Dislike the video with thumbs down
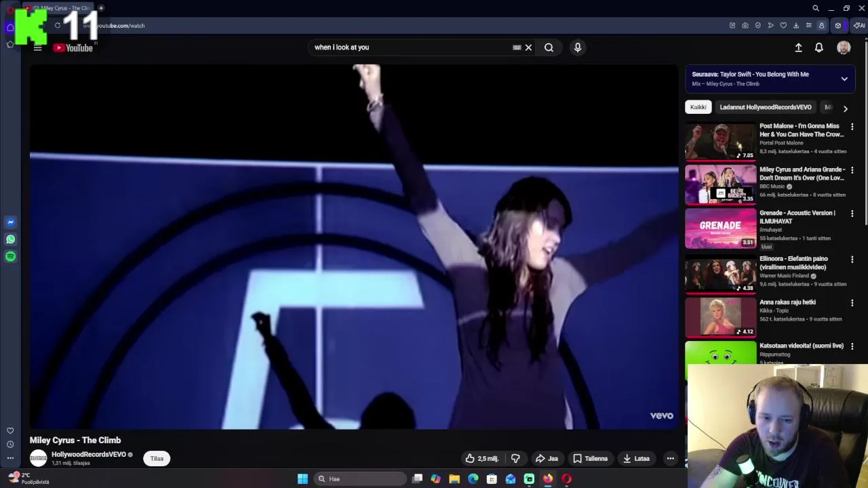This screenshot has width=868, height=488. click(515, 459)
